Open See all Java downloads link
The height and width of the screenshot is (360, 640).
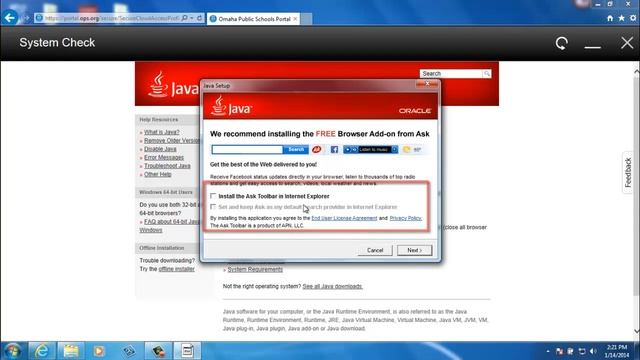332,286
